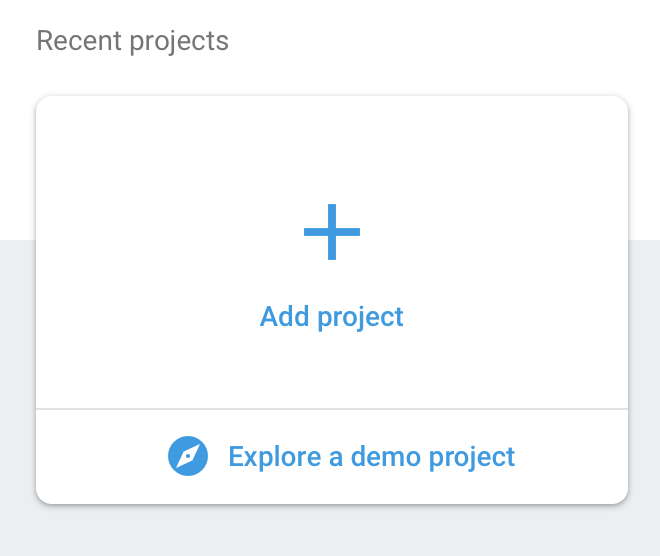Screen dimensions: 660x556
Task: Click the Add project card area
Action: 332,260
